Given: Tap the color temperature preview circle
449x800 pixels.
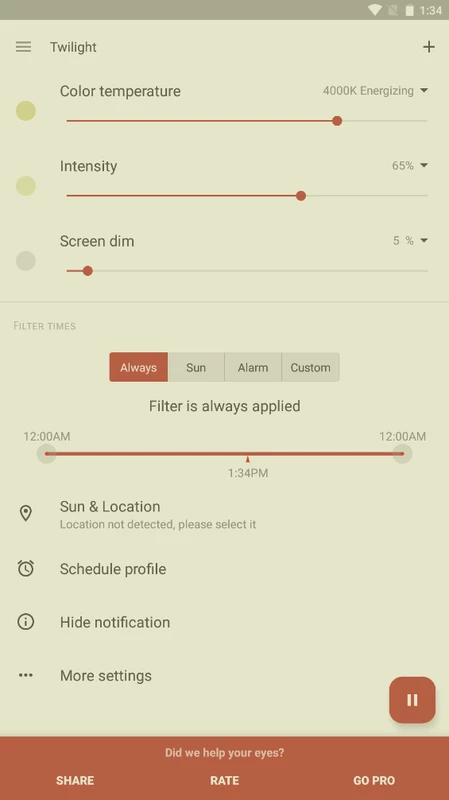Looking at the screenshot, I should [26, 111].
